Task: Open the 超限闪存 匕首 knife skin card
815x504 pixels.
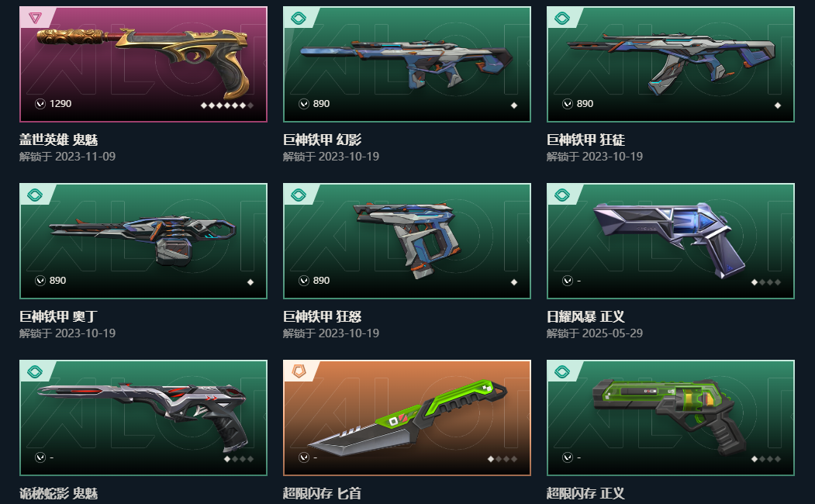Action: (x=407, y=418)
